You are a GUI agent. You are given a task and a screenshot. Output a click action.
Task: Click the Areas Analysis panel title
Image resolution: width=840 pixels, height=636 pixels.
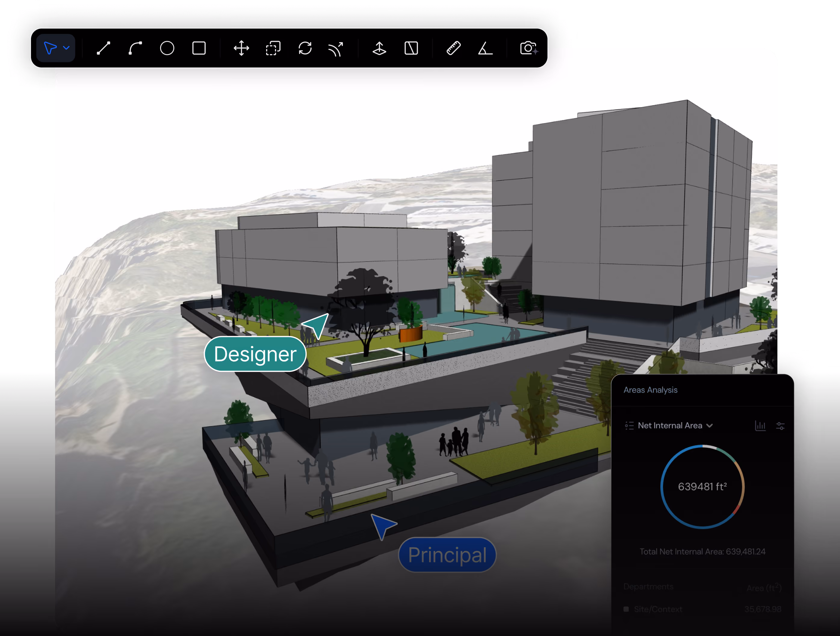650,390
